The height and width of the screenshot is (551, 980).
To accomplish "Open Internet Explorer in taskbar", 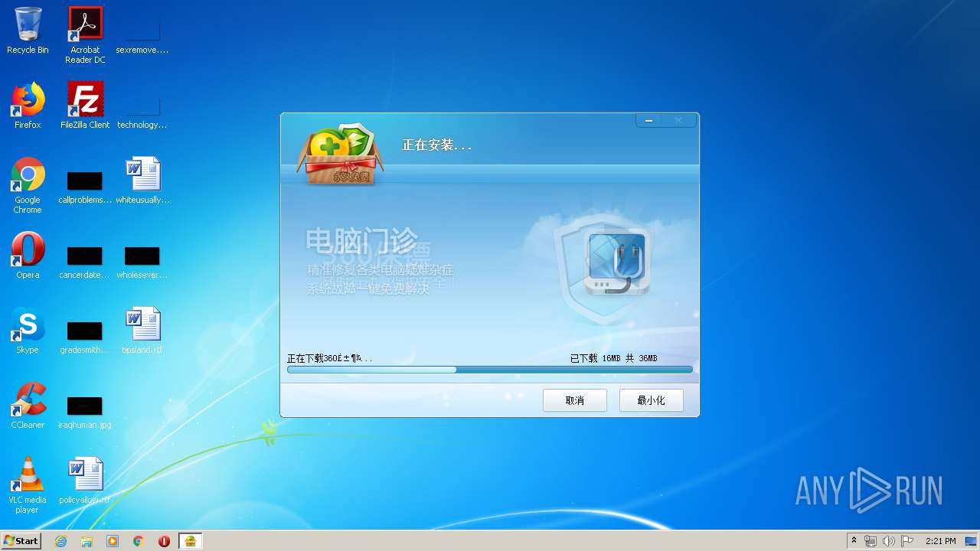I will [x=60, y=541].
